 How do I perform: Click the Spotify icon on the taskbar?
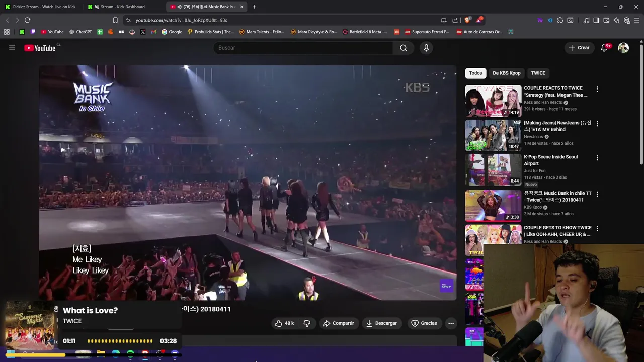(x=130, y=354)
